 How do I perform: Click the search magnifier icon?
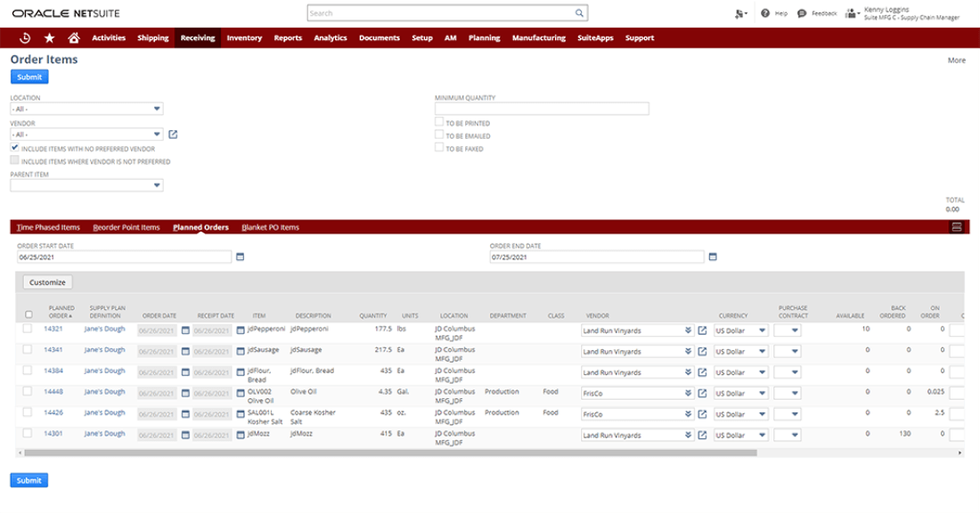579,13
